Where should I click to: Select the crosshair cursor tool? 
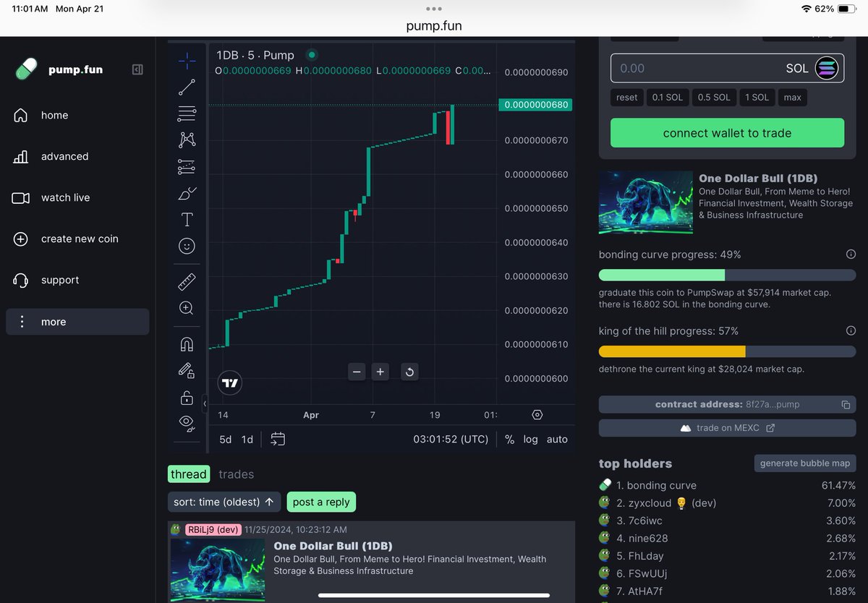pyautogui.click(x=187, y=61)
